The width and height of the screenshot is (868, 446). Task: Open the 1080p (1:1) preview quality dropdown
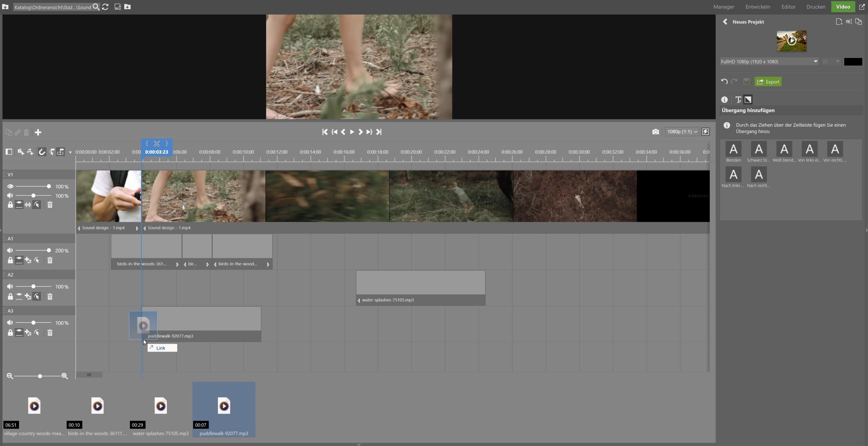coord(682,132)
